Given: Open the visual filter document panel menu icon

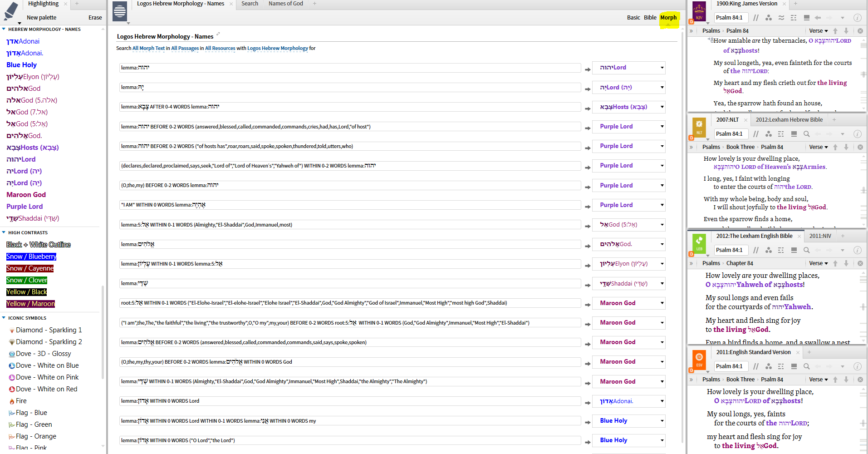Looking at the screenshot, I should [120, 11].
